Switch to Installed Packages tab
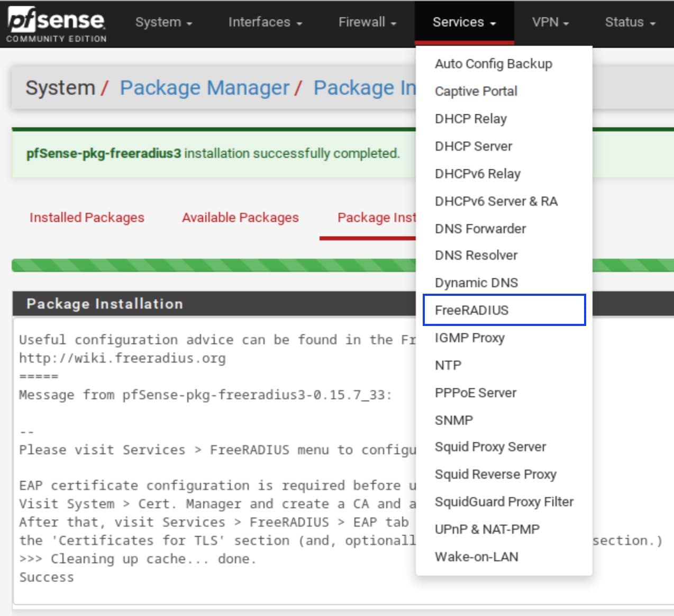The width and height of the screenshot is (674, 616). point(87,218)
